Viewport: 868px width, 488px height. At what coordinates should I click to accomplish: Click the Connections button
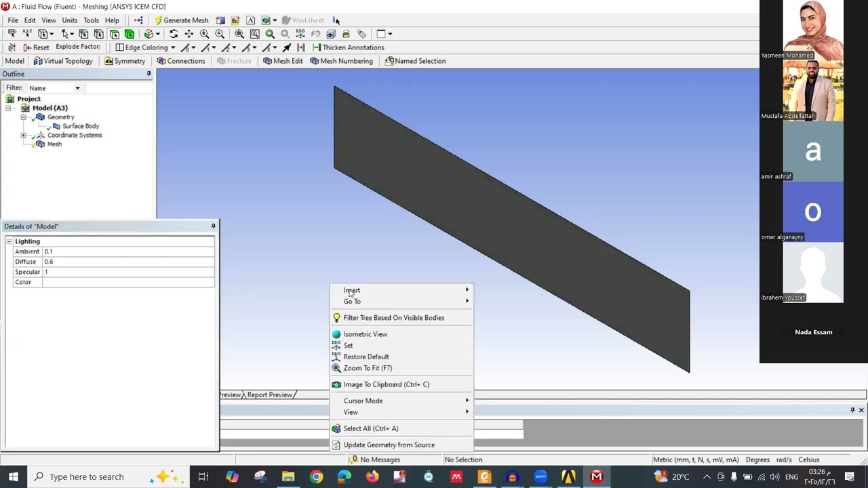point(181,61)
